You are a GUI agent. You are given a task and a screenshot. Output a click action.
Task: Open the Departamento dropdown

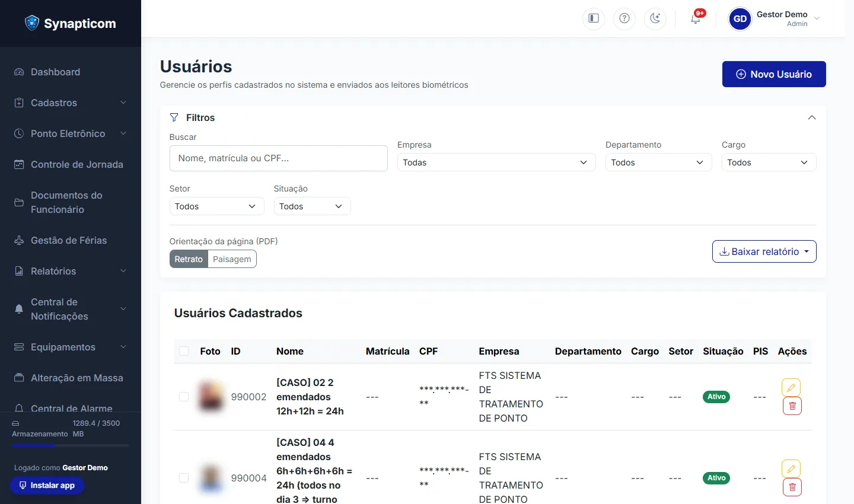click(x=658, y=162)
